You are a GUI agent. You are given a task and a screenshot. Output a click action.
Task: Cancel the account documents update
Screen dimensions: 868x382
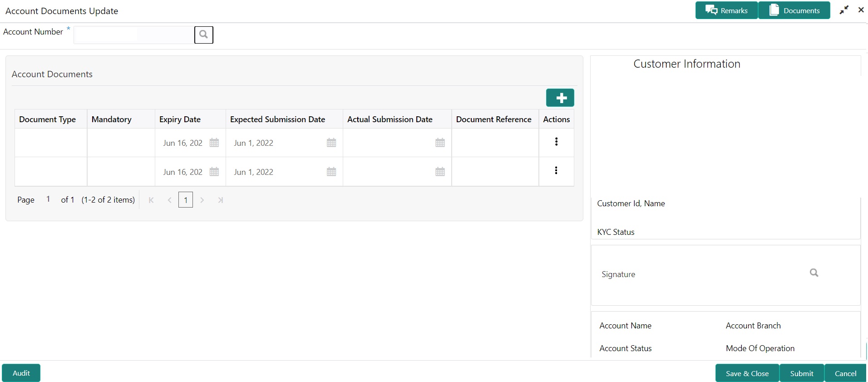tap(845, 373)
